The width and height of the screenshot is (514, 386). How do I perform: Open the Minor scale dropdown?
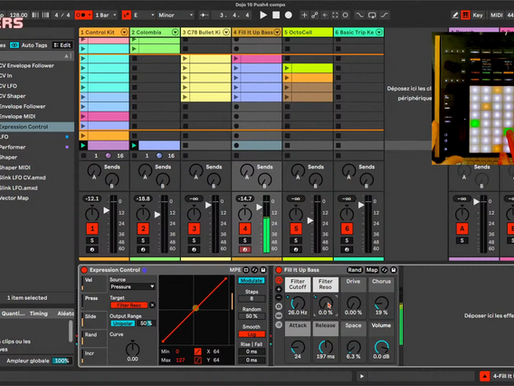point(175,15)
